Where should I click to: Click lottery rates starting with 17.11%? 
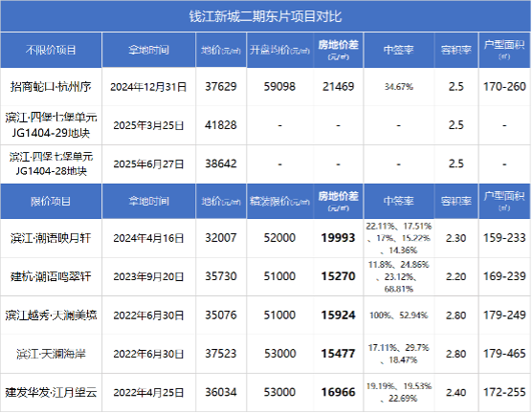399,354
